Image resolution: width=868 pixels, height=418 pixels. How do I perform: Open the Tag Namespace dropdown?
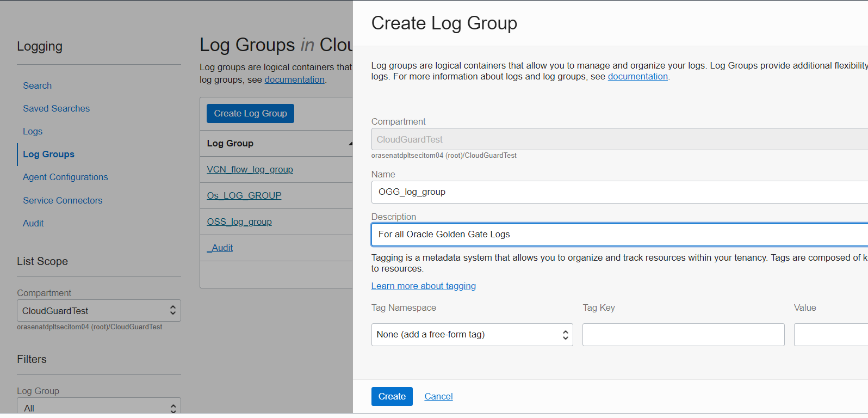click(472, 335)
